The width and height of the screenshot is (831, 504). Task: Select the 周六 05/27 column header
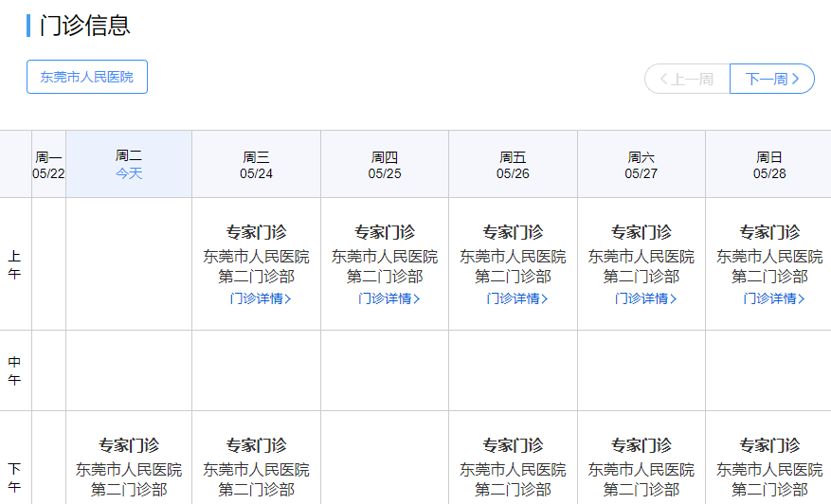641,164
